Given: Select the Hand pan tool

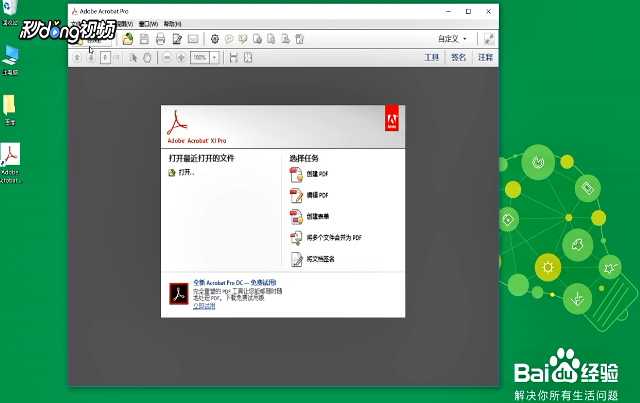Looking at the screenshot, I should [147, 58].
